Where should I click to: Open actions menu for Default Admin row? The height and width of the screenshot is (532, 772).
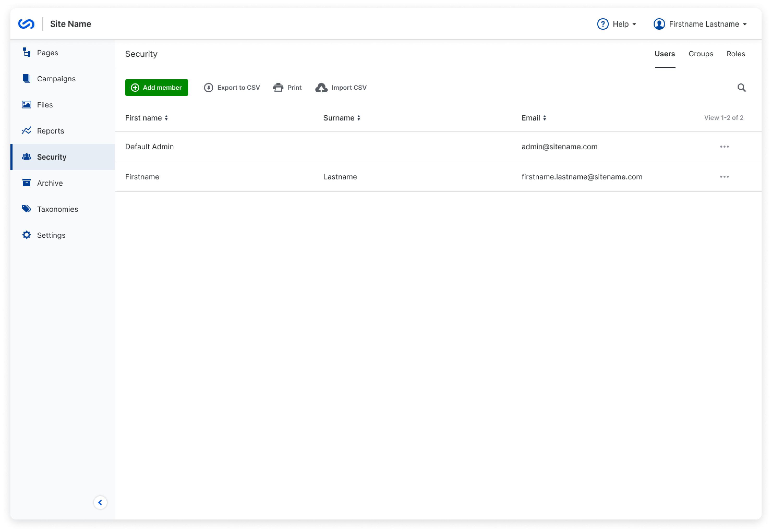pyautogui.click(x=724, y=147)
